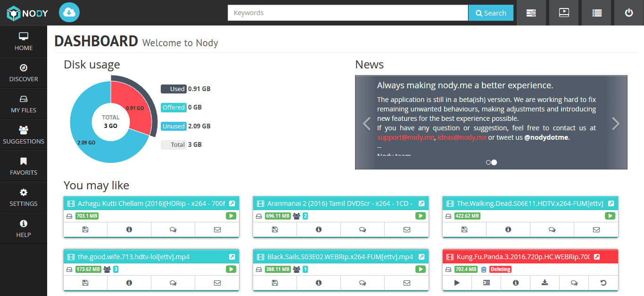Show the previous news slide
Image resolution: width=644 pixels, height=296 pixels.
pos(367,123)
